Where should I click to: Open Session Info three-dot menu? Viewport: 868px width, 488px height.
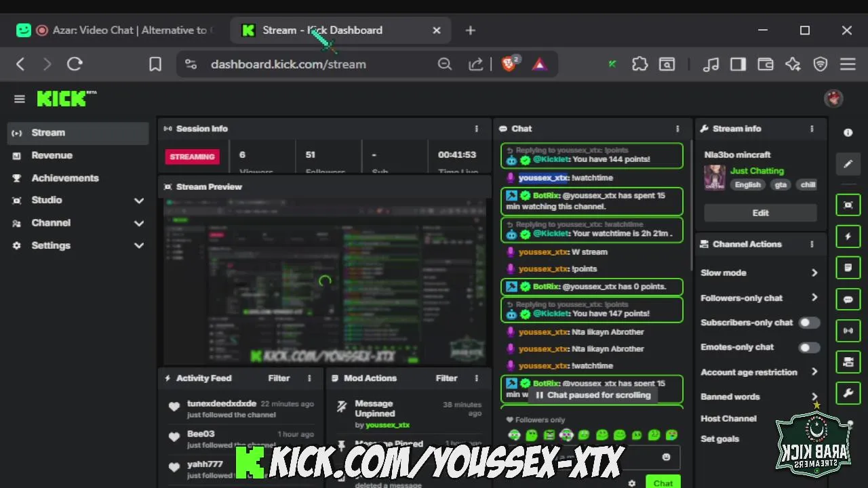pyautogui.click(x=476, y=129)
